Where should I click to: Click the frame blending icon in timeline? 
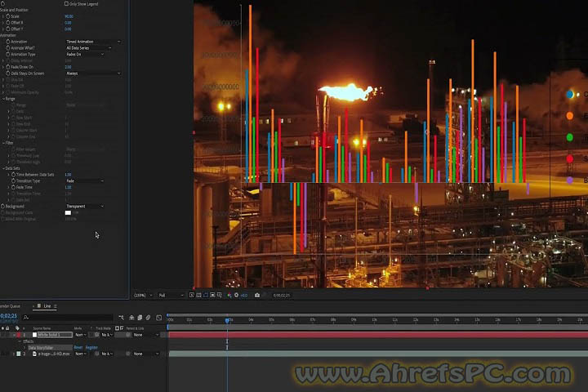pos(140,318)
